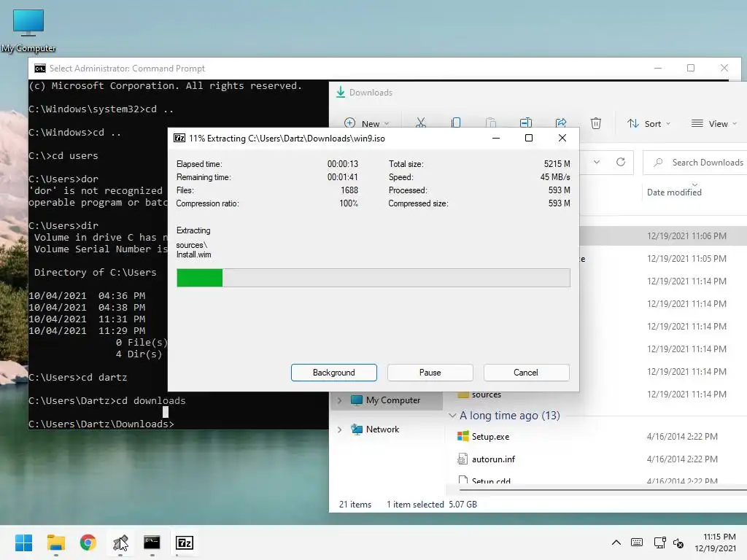The width and height of the screenshot is (747, 560).
Task: Collapse the 'A long time ago (13)' group
Action: [452, 416]
